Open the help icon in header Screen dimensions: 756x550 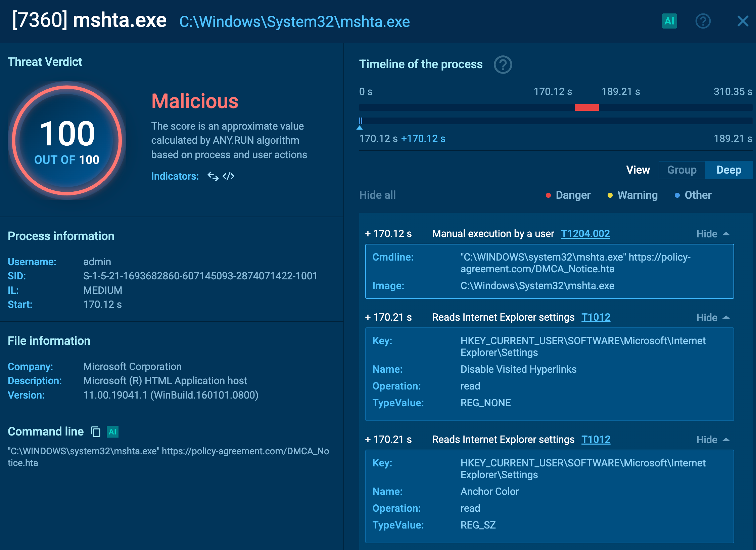703,21
